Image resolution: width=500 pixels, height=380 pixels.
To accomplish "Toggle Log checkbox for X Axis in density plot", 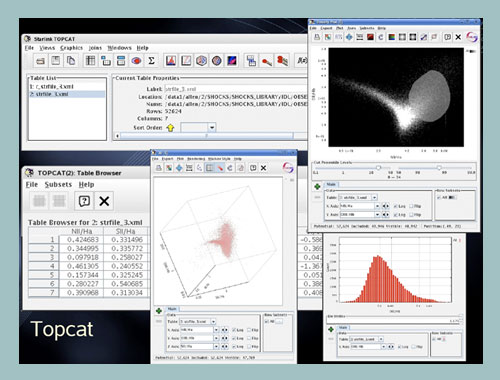I will pos(396,206).
